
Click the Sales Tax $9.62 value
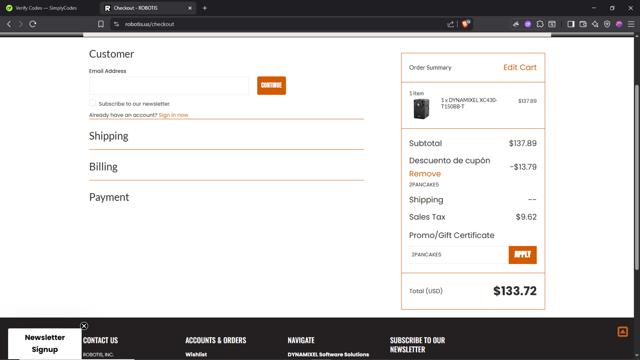[x=526, y=217]
